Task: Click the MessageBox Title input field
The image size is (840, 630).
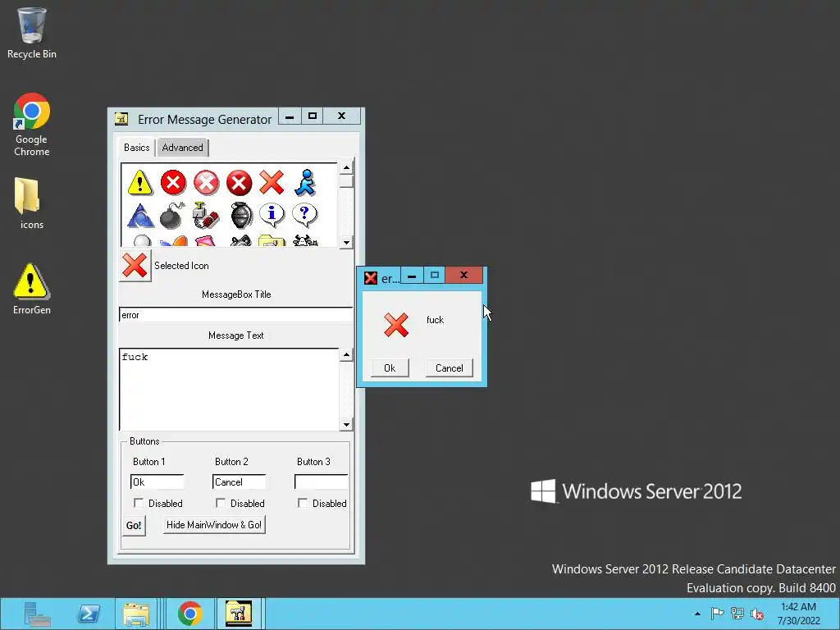Action: coord(236,315)
